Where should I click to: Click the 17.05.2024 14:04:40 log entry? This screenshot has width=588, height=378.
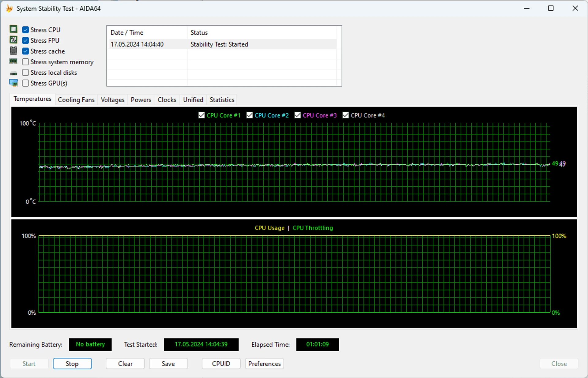pyautogui.click(x=137, y=44)
